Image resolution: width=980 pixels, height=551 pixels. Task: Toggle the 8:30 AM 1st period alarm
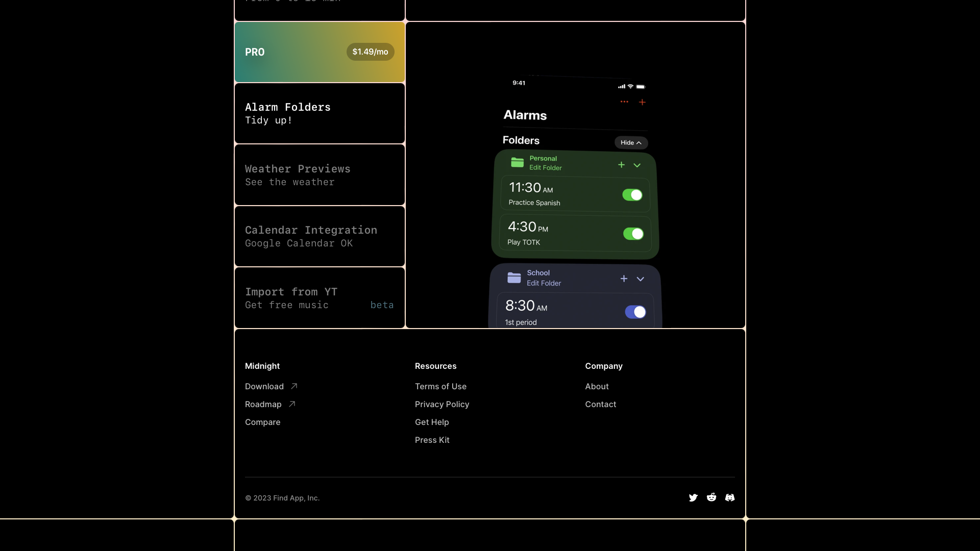635,312
